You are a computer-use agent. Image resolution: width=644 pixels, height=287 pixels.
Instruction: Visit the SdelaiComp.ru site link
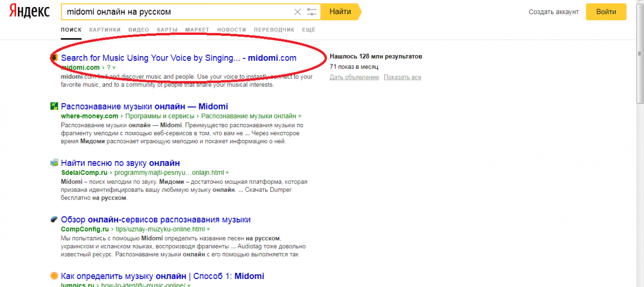coord(84,173)
